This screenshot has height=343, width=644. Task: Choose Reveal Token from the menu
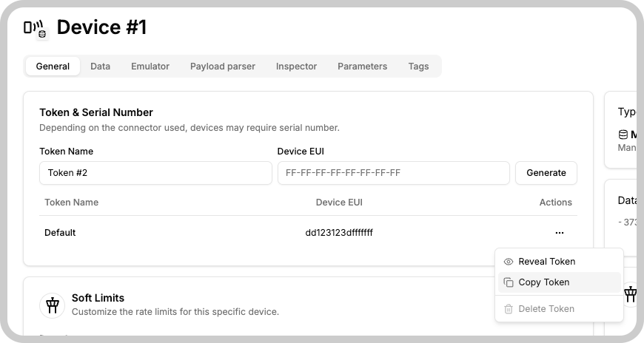pyautogui.click(x=559, y=262)
